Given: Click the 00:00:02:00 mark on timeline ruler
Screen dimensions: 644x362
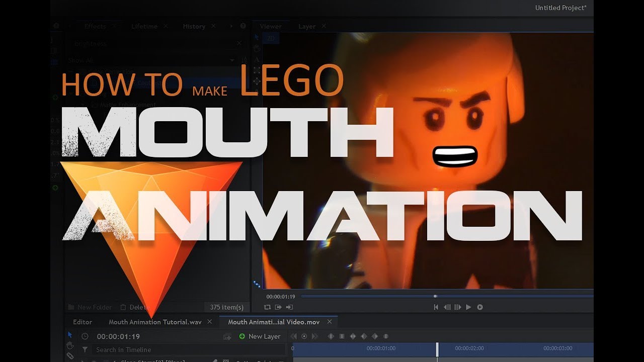Looking at the screenshot, I should [x=469, y=348].
